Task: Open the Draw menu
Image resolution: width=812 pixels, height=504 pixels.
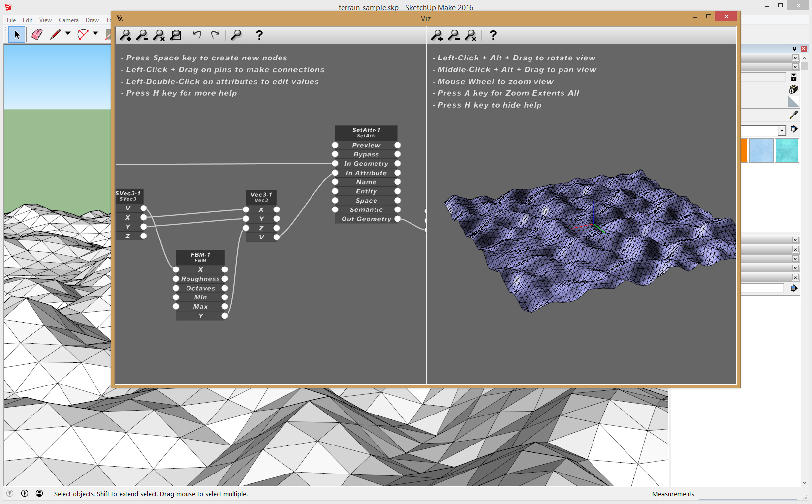Action: 92,20
